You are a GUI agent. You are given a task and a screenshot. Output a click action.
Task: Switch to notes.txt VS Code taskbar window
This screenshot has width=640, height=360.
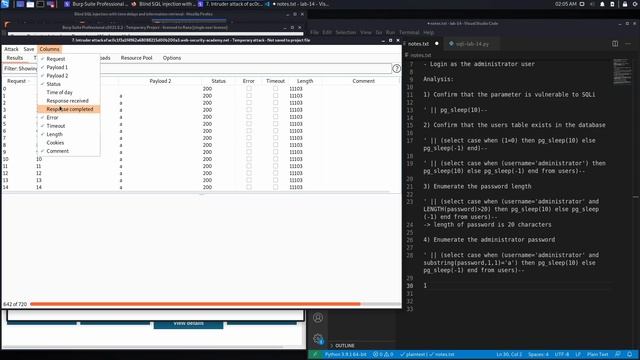tap(297, 4)
